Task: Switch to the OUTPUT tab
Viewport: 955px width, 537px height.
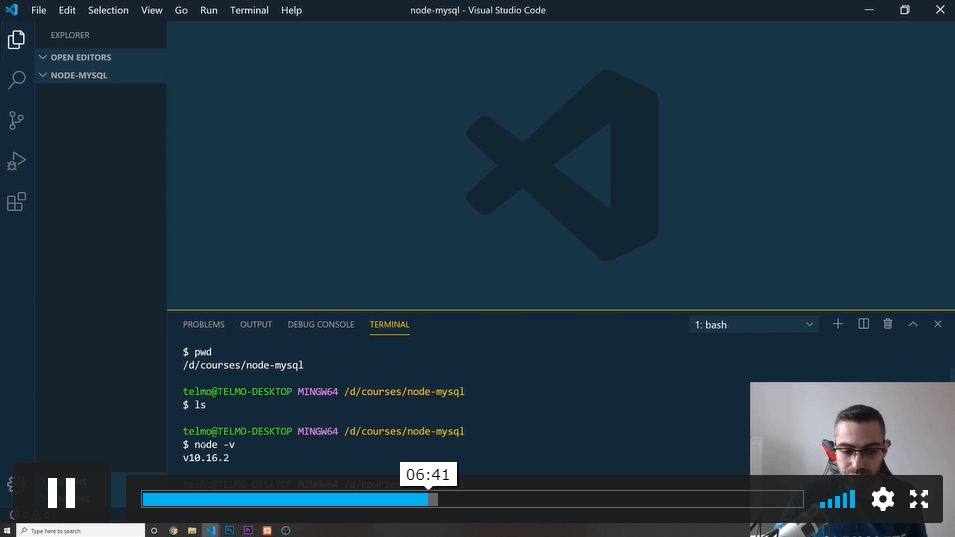Action: [x=256, y=325]
